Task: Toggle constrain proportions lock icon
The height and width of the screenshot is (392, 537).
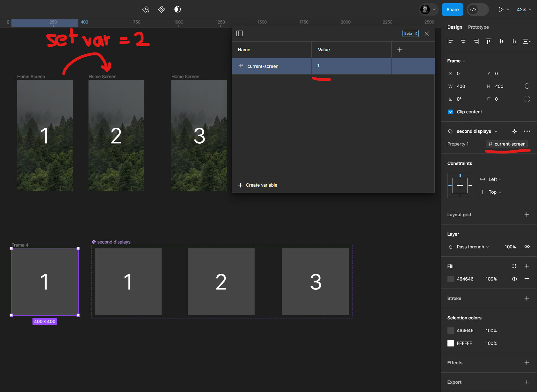Action: coord(527,86)
